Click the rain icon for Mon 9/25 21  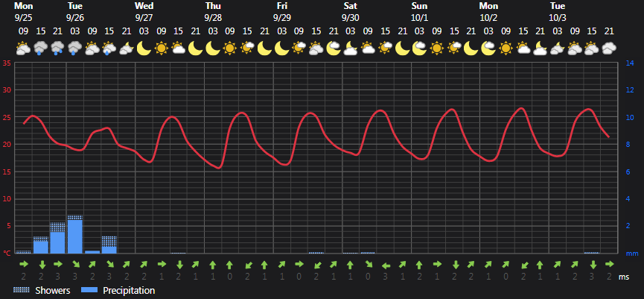pyautogui.click(x=58, y=48)
